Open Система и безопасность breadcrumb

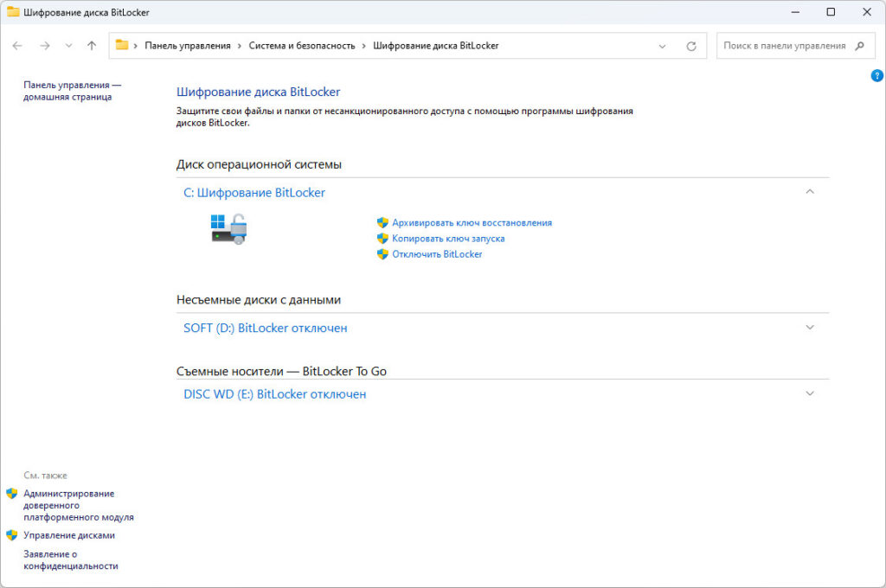click(x=302, y=46)
